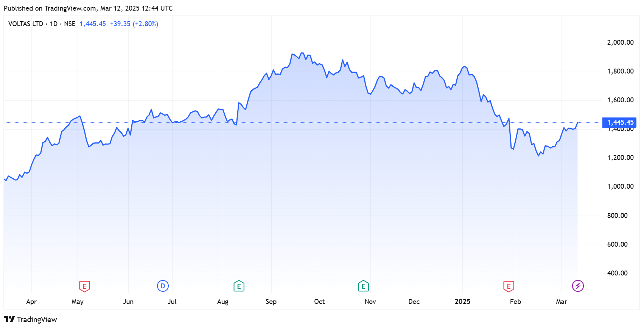The image size is (644, 327).
Task: Click the 2025 label on time axis
Action: click(x=462, y=302)
